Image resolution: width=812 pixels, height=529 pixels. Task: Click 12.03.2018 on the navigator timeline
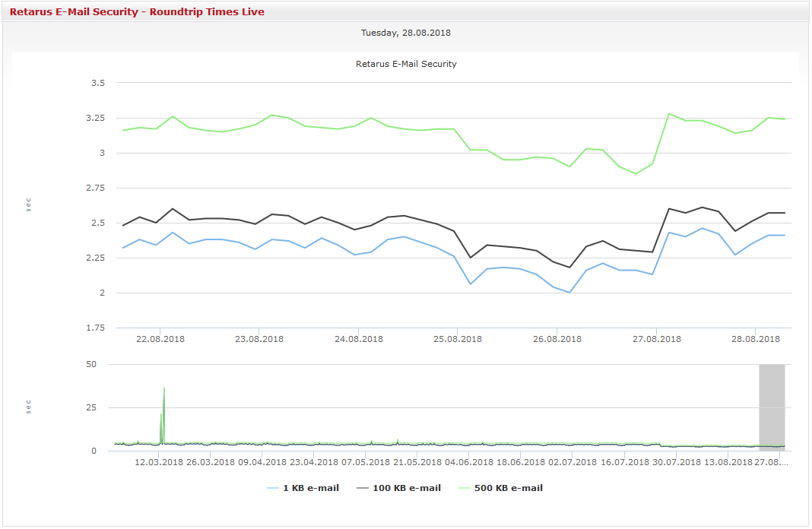coord(159,461)
